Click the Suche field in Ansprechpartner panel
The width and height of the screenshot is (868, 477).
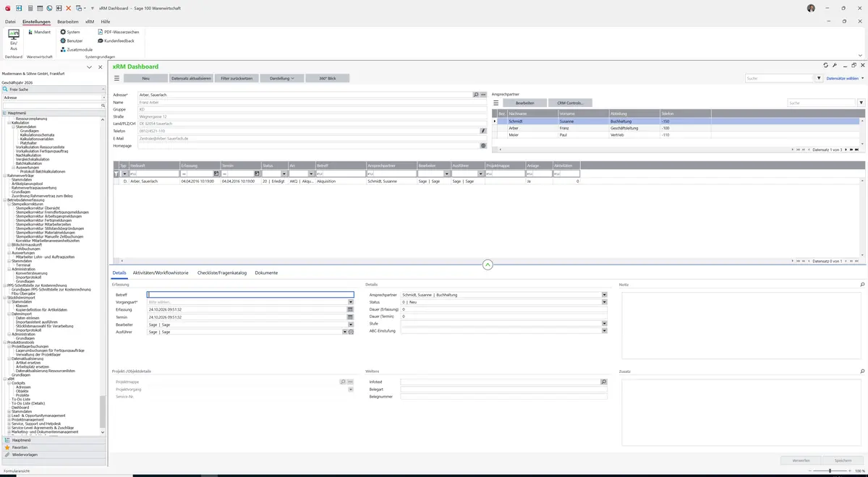point(822,103)
